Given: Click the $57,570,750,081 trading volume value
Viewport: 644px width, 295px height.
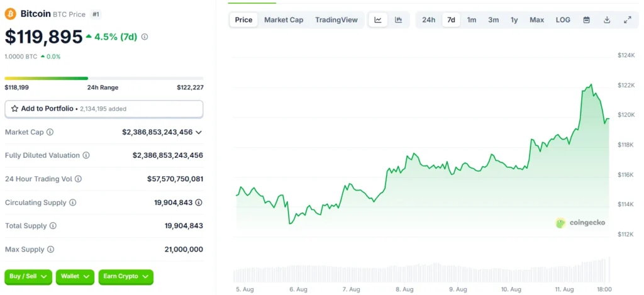Looking at the screenshot, I should coord(175,179).
